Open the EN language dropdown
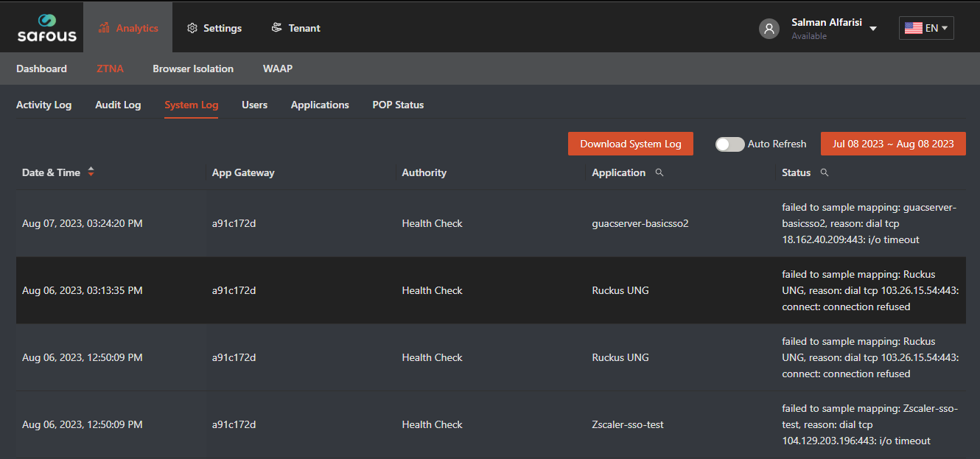Viewport: 980px width, 459px height. (x=926, y=28)
